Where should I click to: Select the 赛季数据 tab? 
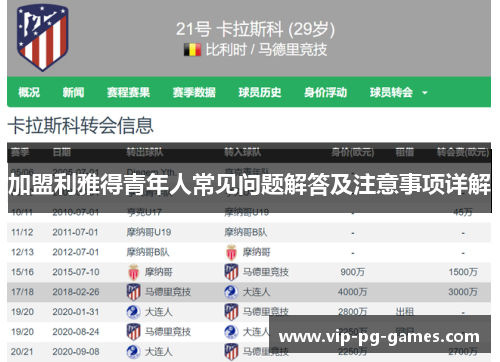pos(194,92)
